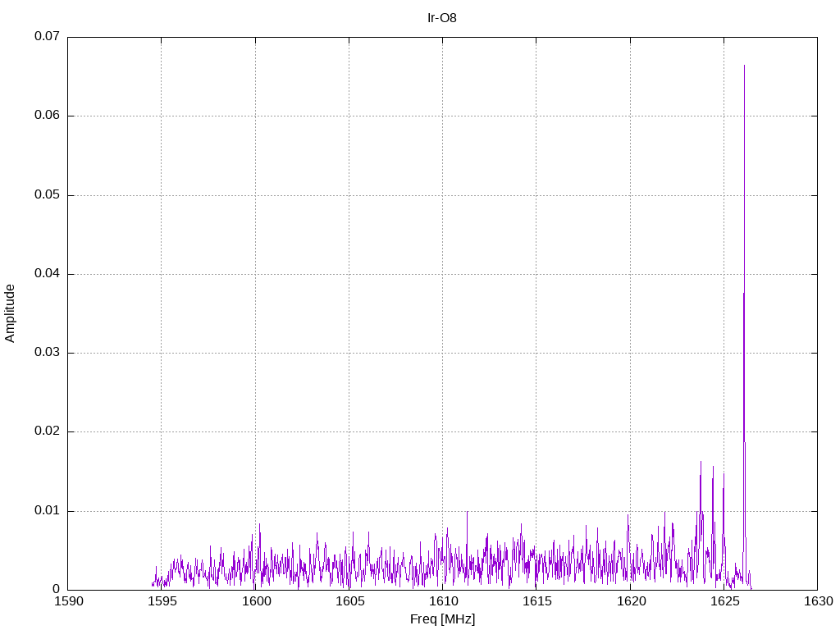The width and height of the screenshot is (840, 630).
Task: Click the 1590 x-axis tick label
Action: click(x=68, y=601)
